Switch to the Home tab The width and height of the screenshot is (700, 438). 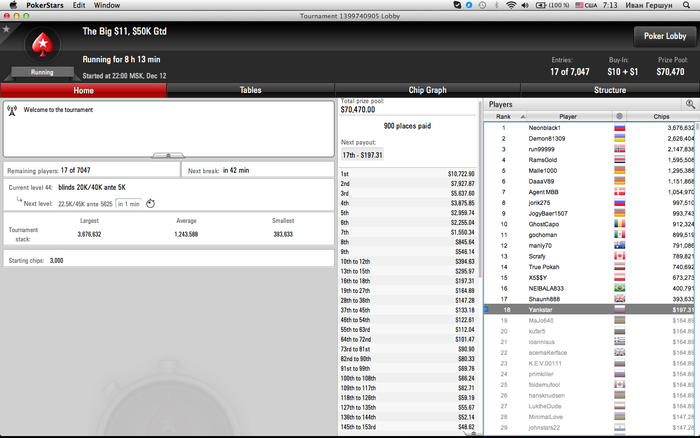pyautogui.click(x=83, y=90)
